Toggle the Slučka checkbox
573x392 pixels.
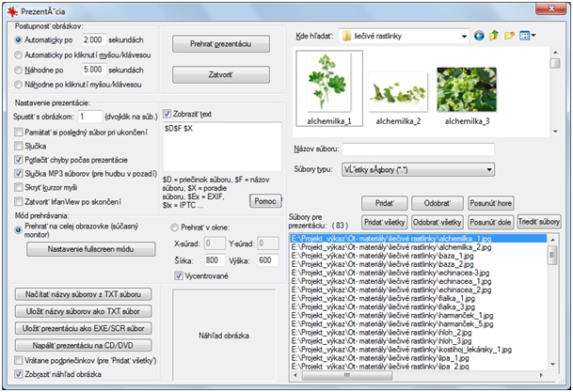(x=18, y=146)
